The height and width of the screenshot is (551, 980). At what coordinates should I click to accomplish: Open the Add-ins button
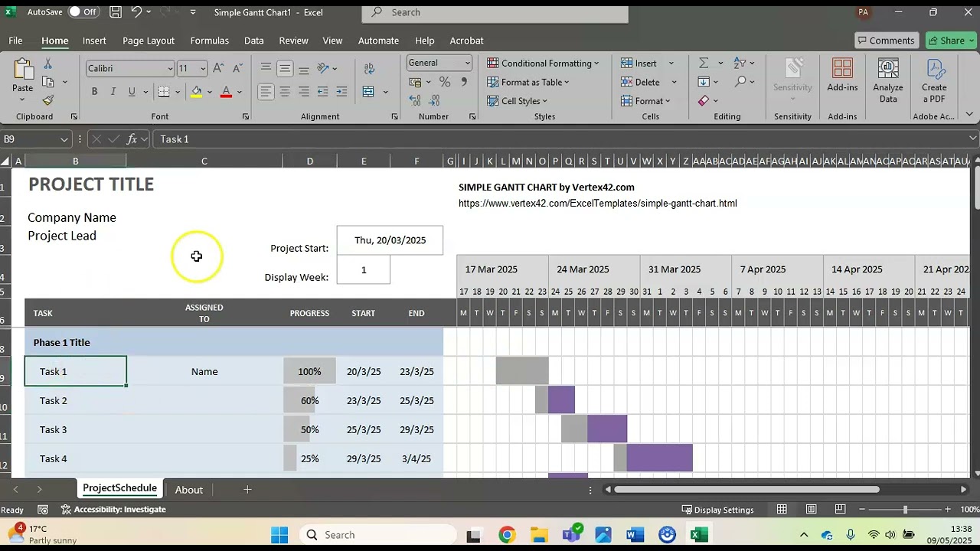(x=842, y=76)
